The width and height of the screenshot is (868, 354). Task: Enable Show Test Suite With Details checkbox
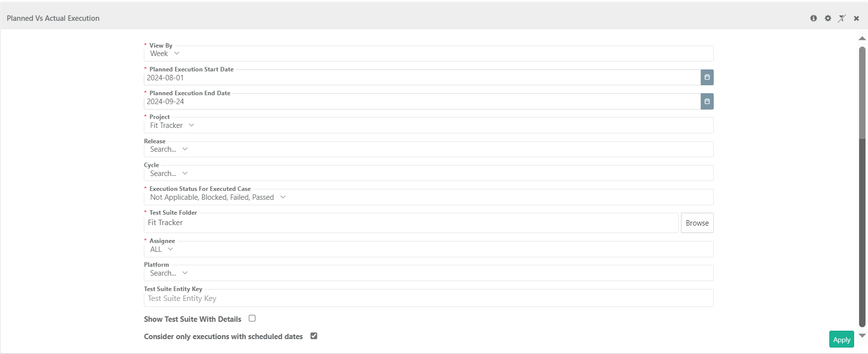(x=252, y=318)
